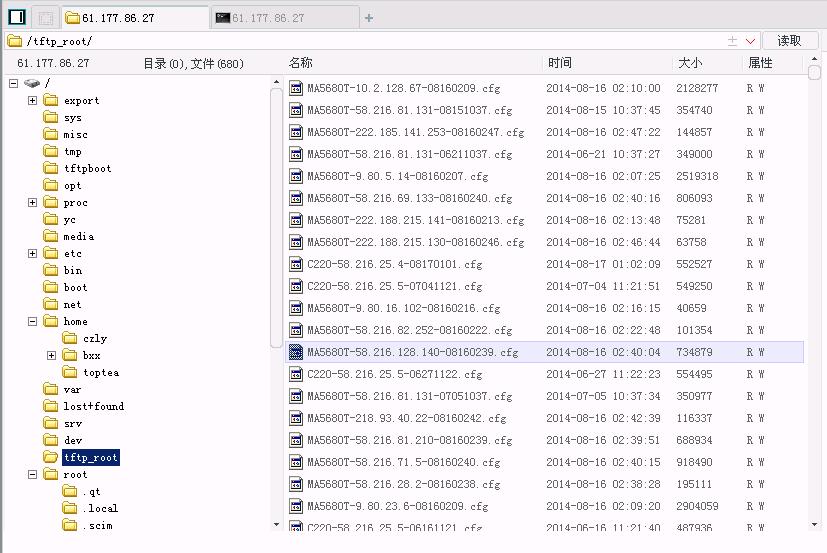Screen dimensions: 827x553
Task: Select file MA5680T-58.216.81.131-06211037.cfg
Action: [x=409, y=154]
